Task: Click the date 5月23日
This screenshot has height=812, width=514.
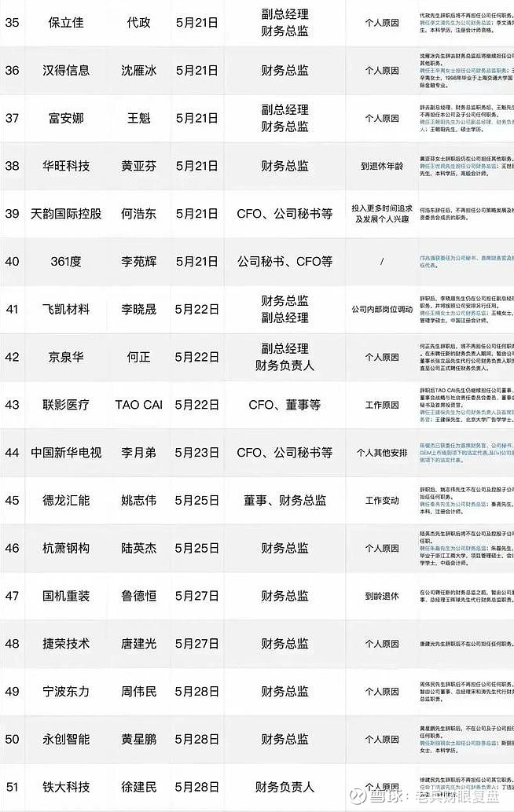Action: coord(196,453)
